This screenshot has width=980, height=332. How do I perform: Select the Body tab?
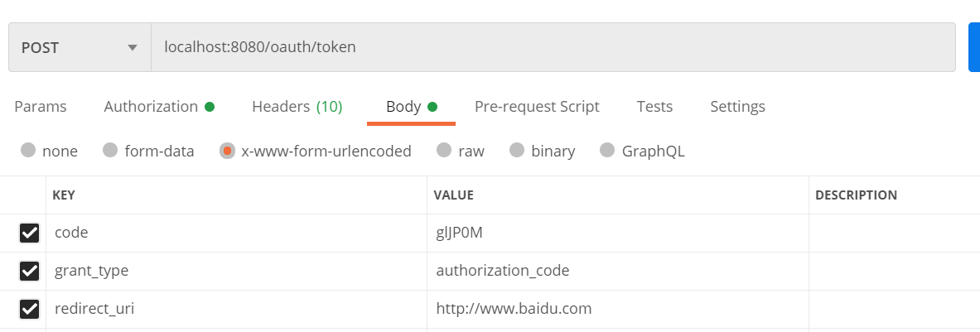[x=411, y=107]
